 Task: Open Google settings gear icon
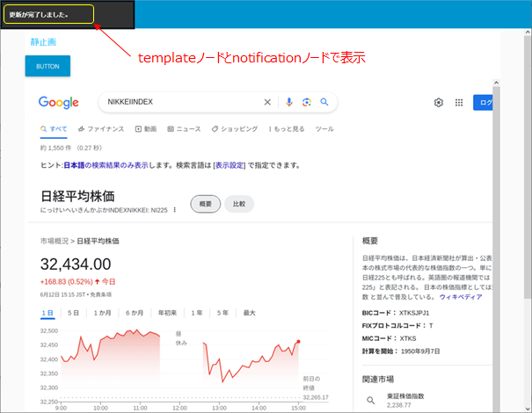click(438, 103)
